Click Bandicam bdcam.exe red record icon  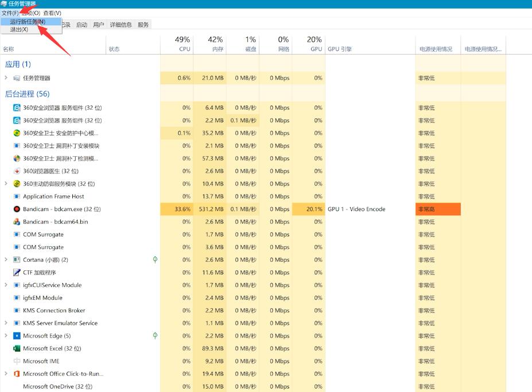(x=17, y=209)
